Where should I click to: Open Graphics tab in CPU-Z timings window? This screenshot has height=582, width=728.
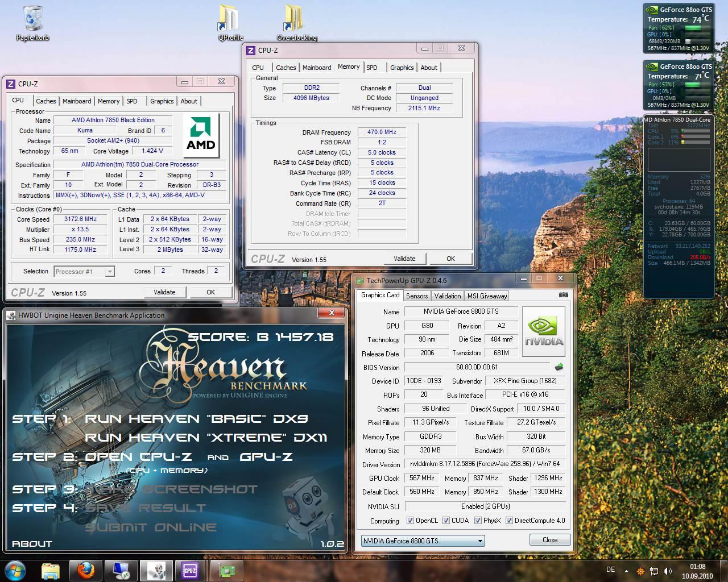[x=402, y=68]
